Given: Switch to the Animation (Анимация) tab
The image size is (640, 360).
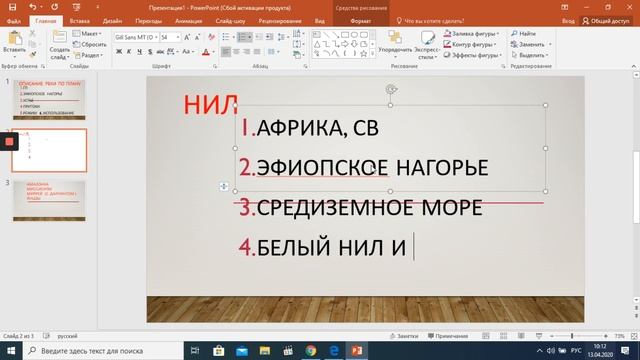Looking at the screenshot, I should [189, 21].
